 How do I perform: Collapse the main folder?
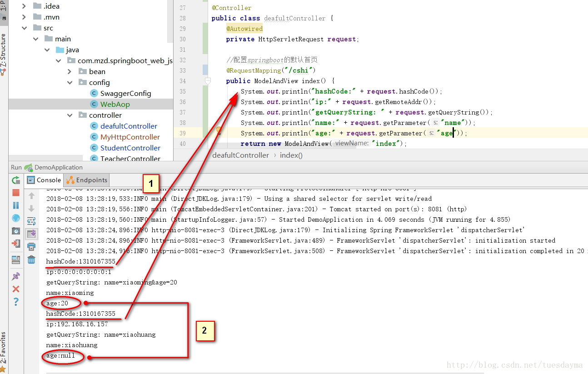pyautogui.click(x=35, y=39)
